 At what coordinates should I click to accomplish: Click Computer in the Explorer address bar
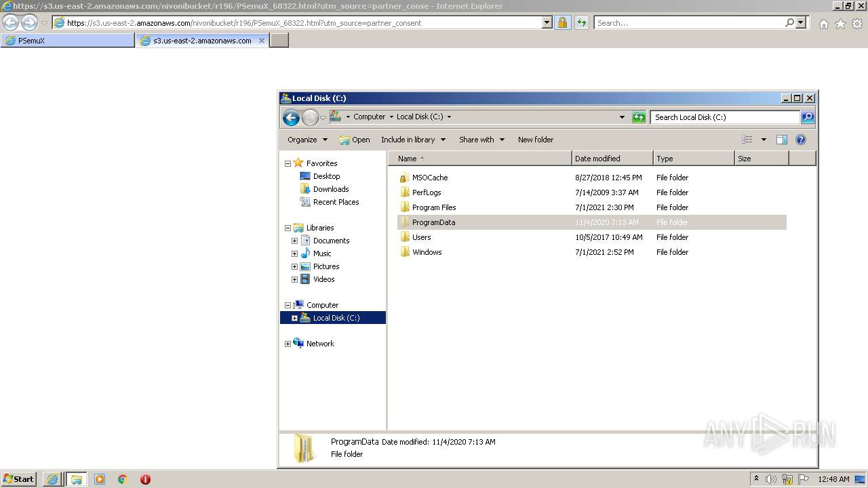[x=369, y=117]
